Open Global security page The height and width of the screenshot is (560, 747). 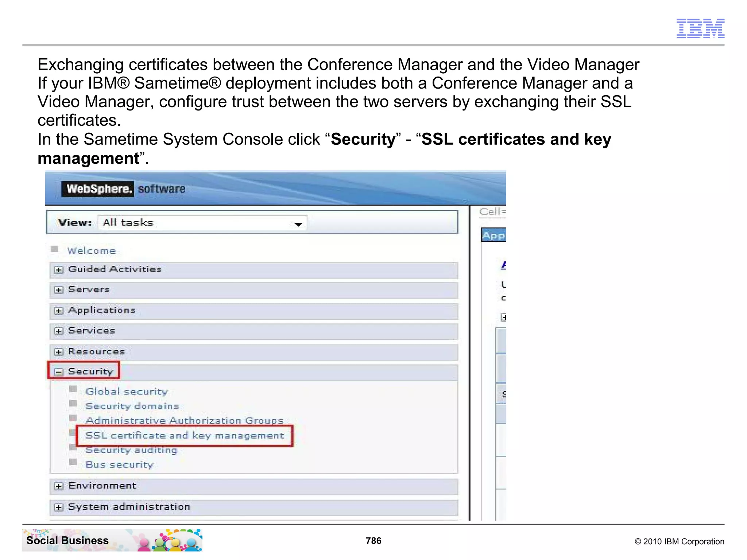pos(127,392)
